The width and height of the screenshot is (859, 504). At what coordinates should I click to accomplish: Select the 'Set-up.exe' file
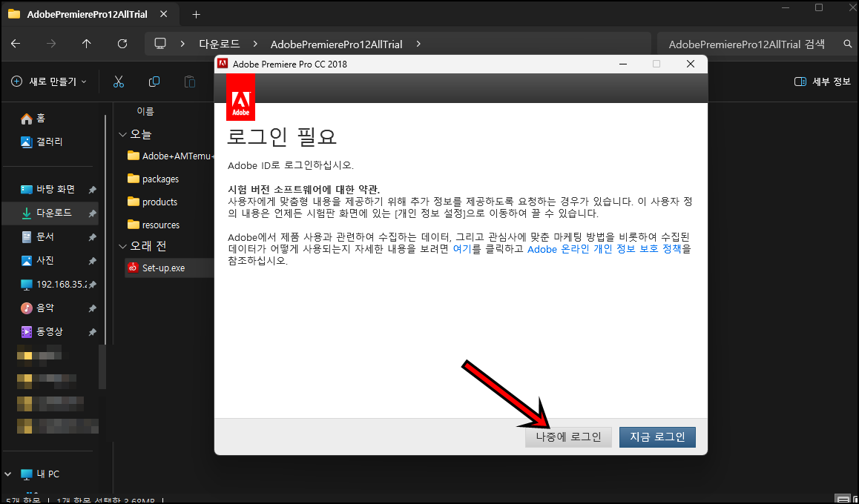pos(171,268)
